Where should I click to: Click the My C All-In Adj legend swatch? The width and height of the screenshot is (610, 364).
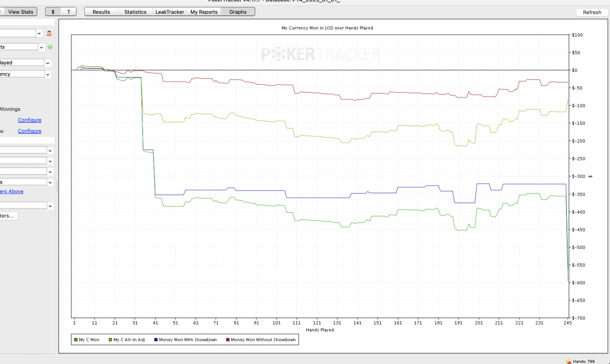tap(110, 340)
